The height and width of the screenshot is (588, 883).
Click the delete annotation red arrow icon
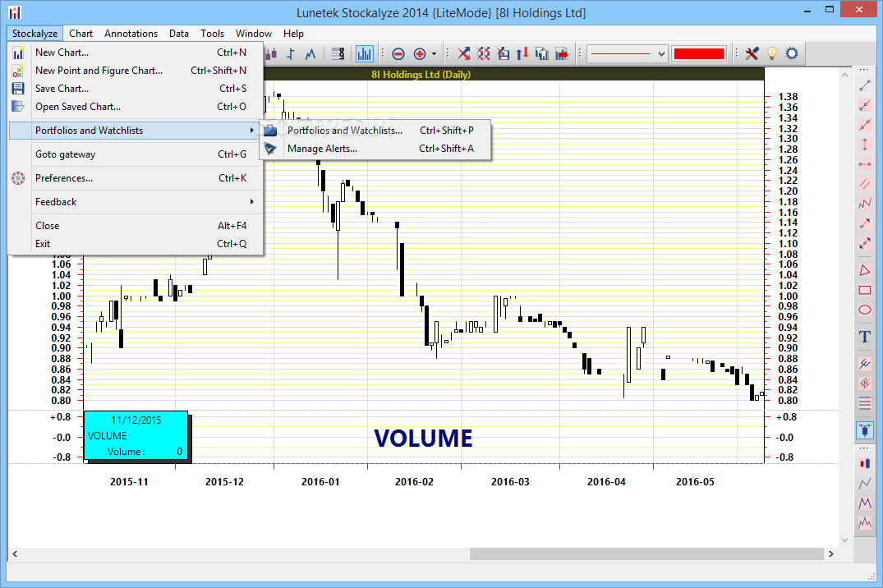tap(463, 54)
